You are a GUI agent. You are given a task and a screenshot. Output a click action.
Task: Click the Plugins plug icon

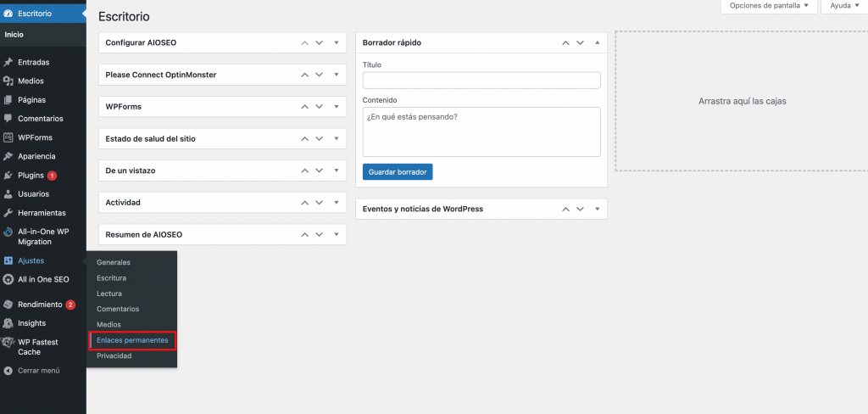[8, 175]
